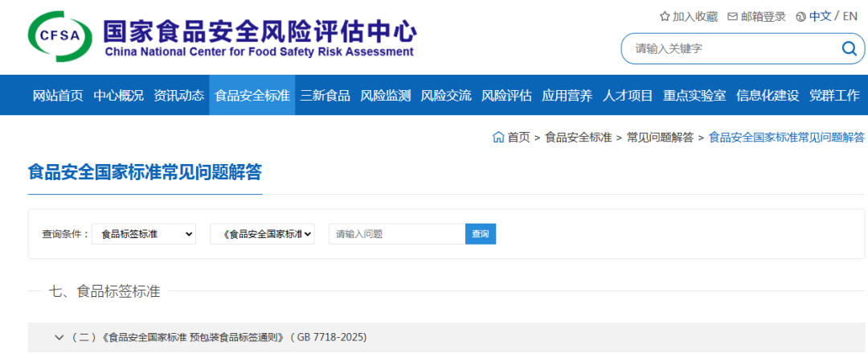The image size is (868, 354).
Task: Open the 人才项目 nav item
Action: point(628,95)
